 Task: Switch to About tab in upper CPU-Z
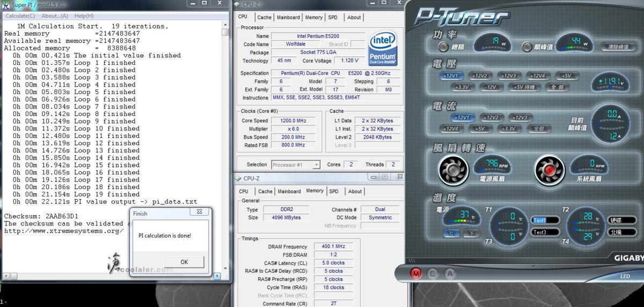(354, 17)
